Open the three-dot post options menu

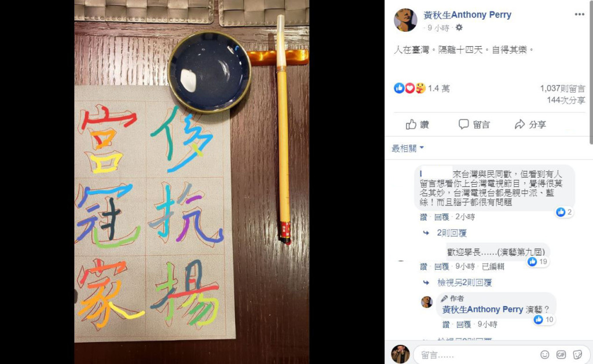pyautogui.click(x=579, y=14)
